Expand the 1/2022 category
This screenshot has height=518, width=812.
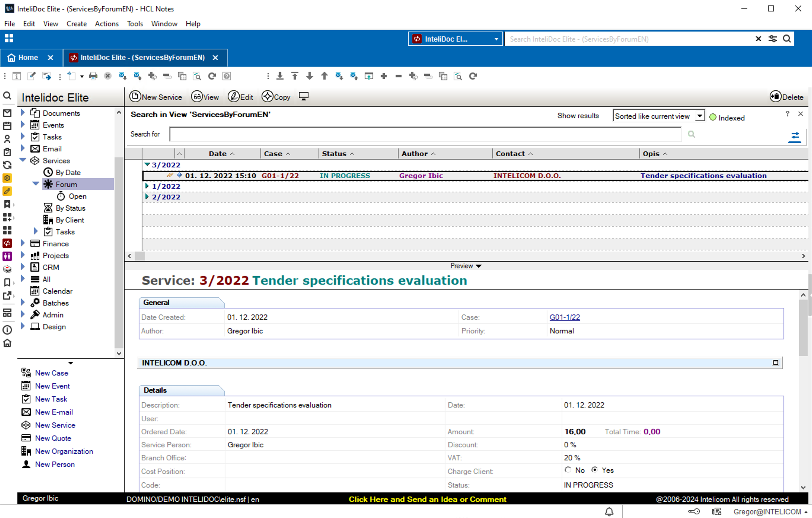pyautogui.click(x=147, y=186)
